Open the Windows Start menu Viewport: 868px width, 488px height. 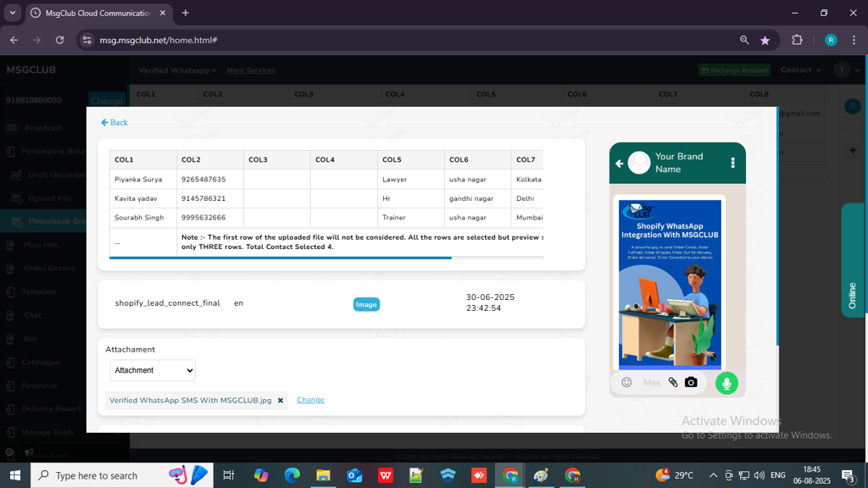[x=15, y=475]
